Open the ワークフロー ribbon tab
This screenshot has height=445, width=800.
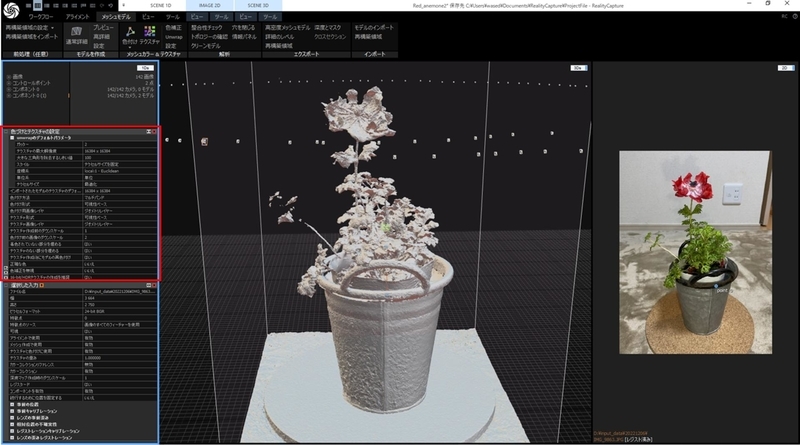click(x=40, y=17)
